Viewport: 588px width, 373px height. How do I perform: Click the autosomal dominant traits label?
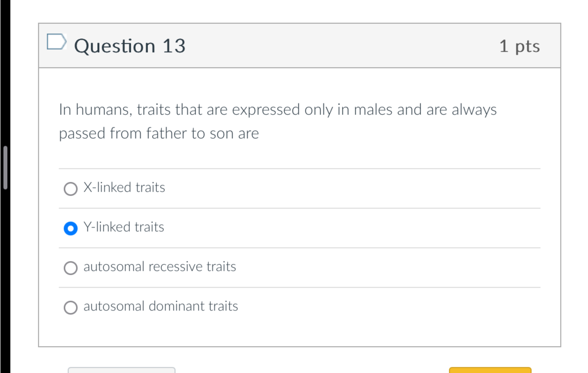(161, 306)
